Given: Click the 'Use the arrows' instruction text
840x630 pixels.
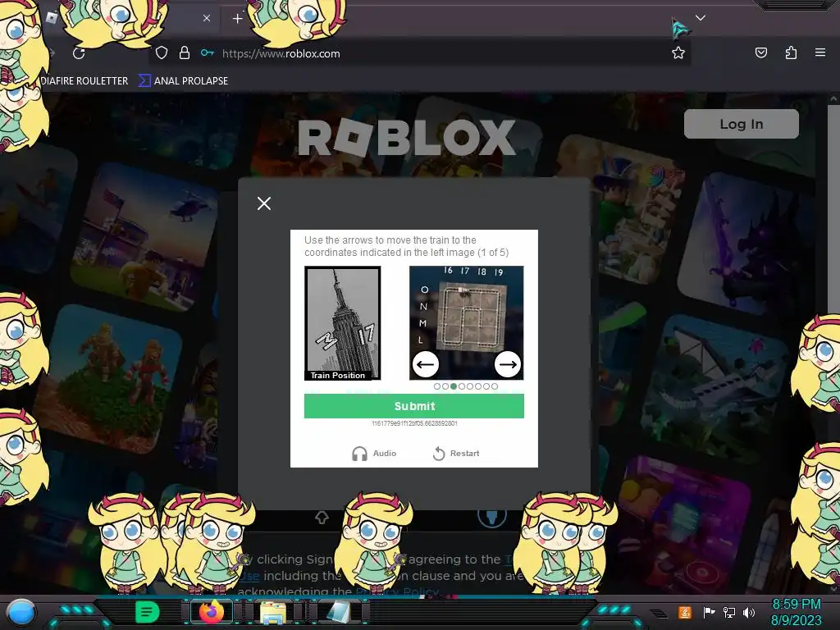Looking at the screenshot, I should pos(407,246).
